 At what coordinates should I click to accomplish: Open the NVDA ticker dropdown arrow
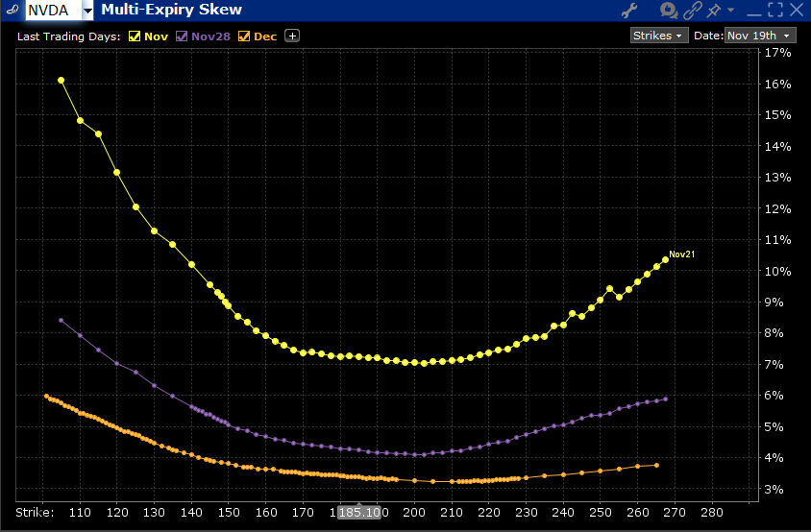pos(88,11)
